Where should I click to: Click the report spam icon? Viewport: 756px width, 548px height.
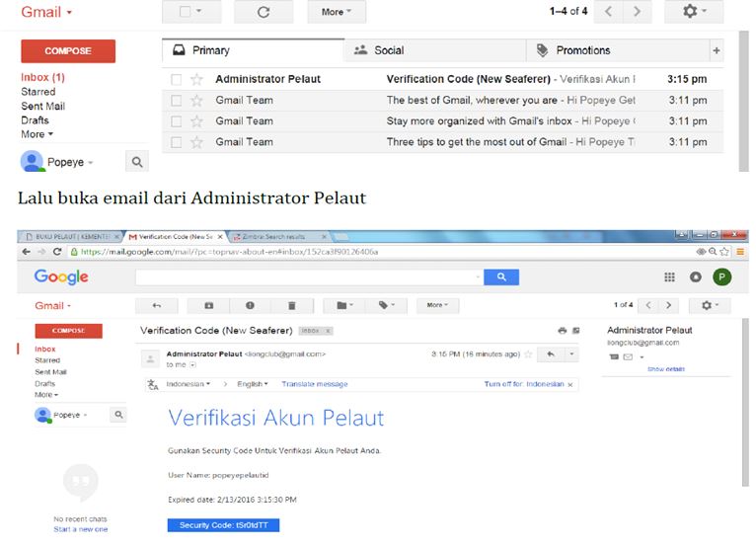(250, 306)
